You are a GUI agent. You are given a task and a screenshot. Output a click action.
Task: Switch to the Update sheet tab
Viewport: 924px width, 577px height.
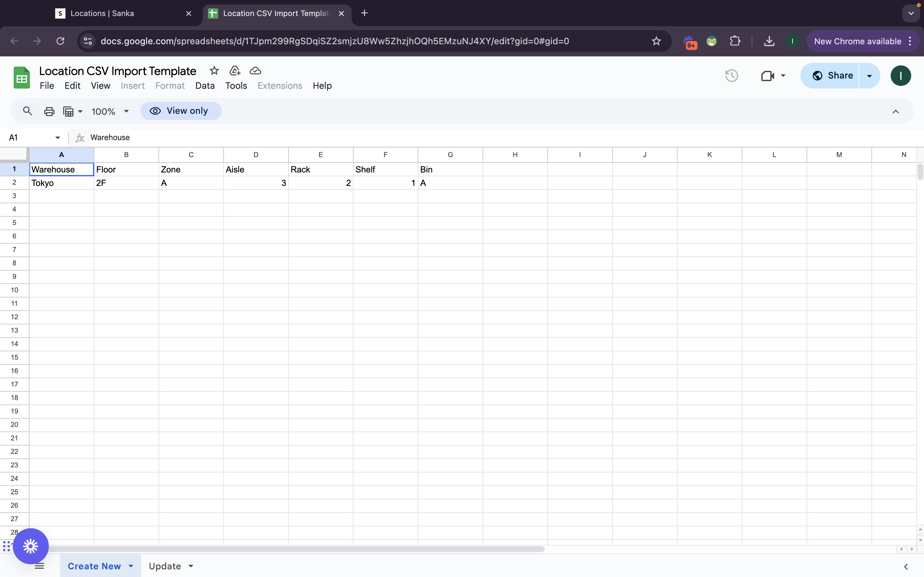click(x=165, y=566)
